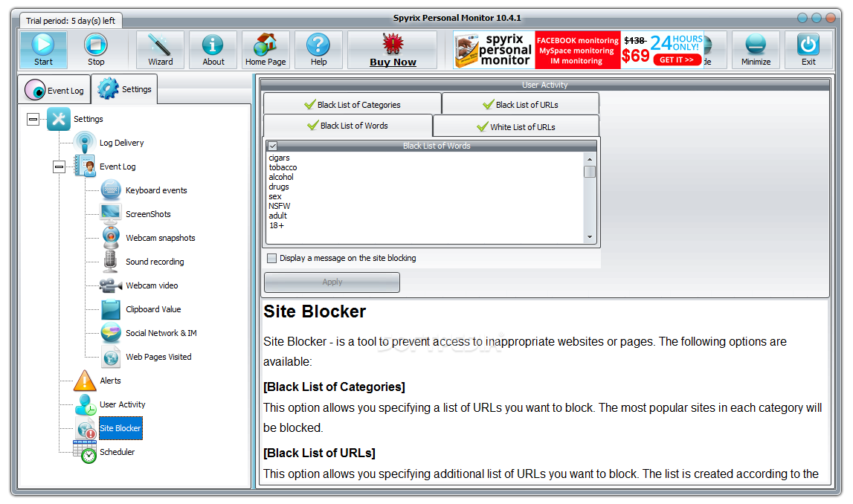Collapse the Settings tree root
The image size is (853, 504).
click(33, 119)
